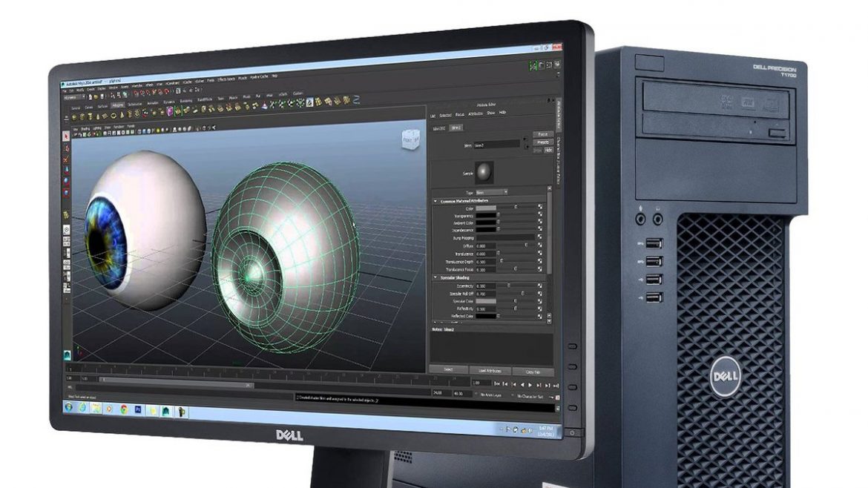Toggle Snap to curves magnet icon
Screen dimensions: 868x488
143,93
